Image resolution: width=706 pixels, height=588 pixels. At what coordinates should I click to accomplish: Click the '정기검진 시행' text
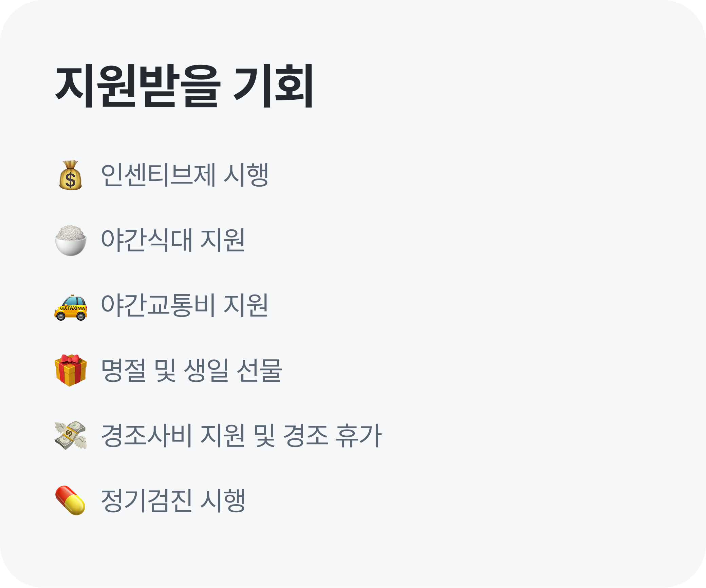coord(173,500)
